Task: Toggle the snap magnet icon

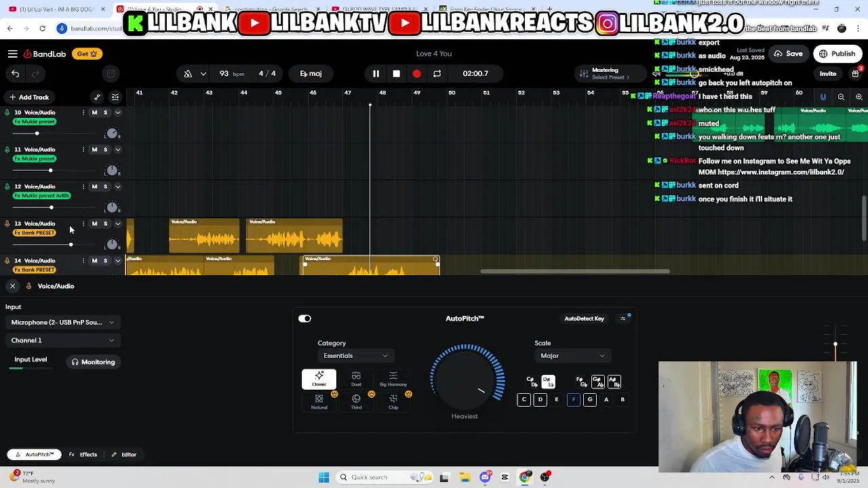Action: point(823,97)
